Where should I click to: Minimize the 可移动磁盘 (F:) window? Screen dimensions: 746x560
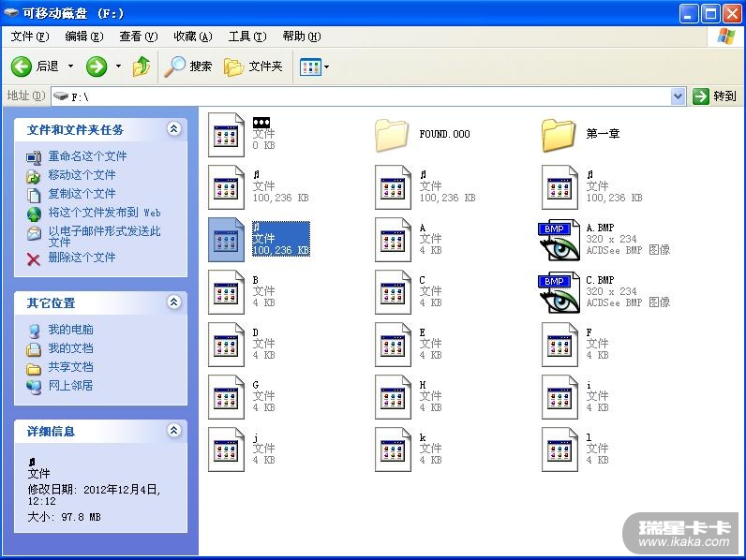tap(688, 14)
